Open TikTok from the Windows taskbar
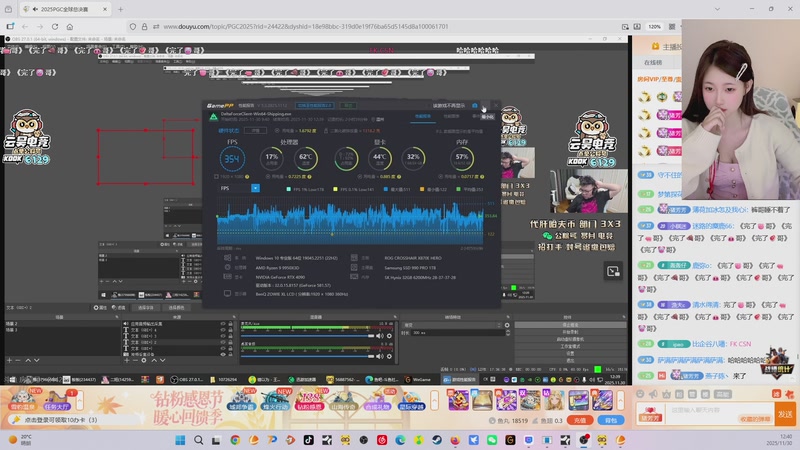Image resolution: width=800 pixels, height=450 pixels. point(309,440)
